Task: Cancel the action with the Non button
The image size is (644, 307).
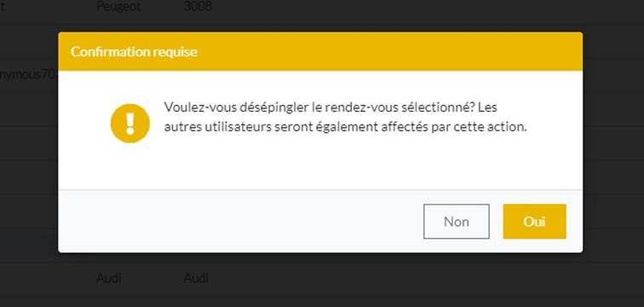Action: [x=457, y=222]
